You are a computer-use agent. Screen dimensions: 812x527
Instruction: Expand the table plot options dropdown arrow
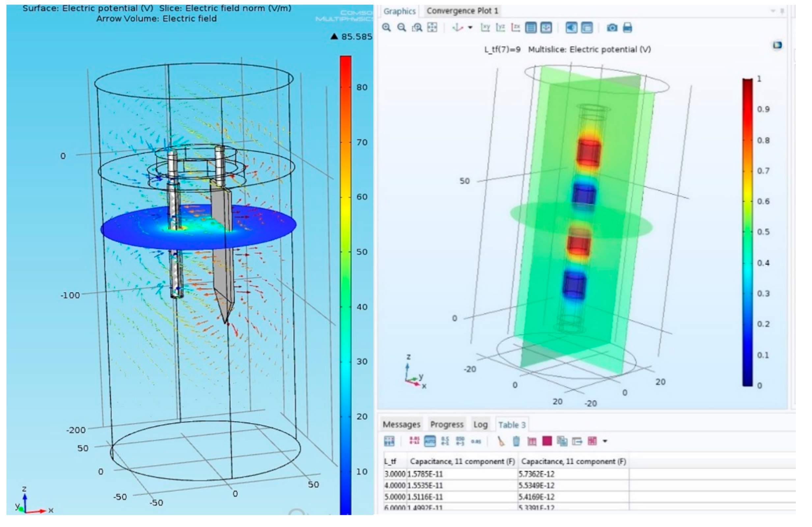(x=605, y=441)
